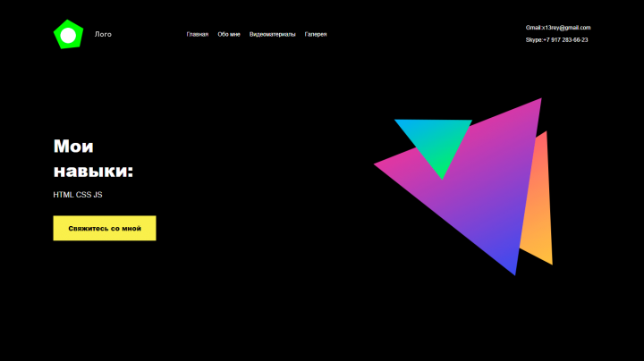The height and width of the screenshot is (361, 644).
Task: Go to the Обо мне page
Action: pyautogui.click(x=229, y=35)
